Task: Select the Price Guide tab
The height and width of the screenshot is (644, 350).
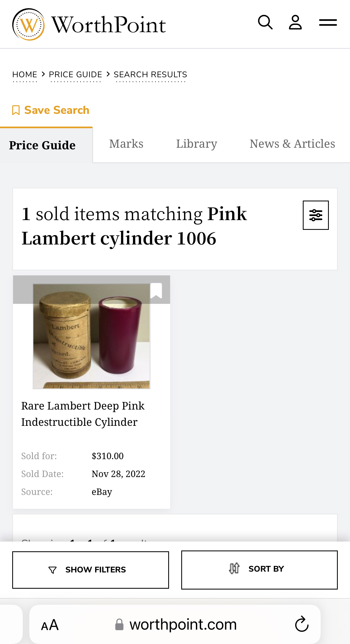Action: [x=42, y=145]
